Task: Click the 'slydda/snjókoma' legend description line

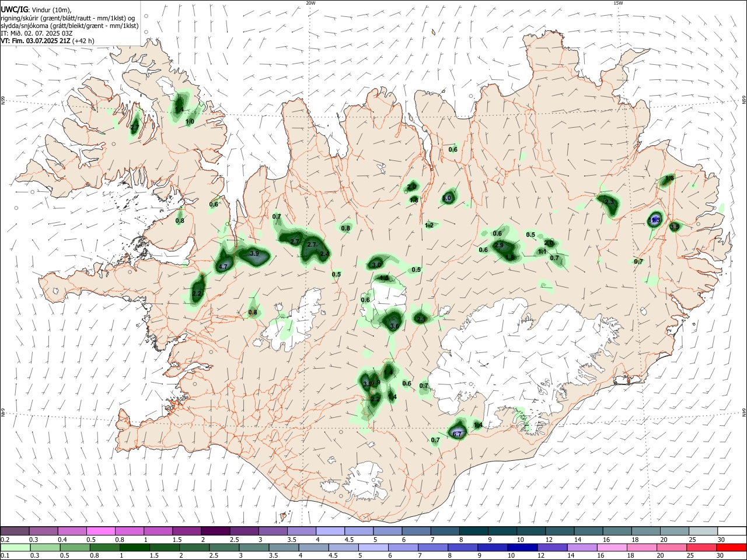Action: click(x=69, y=26)
